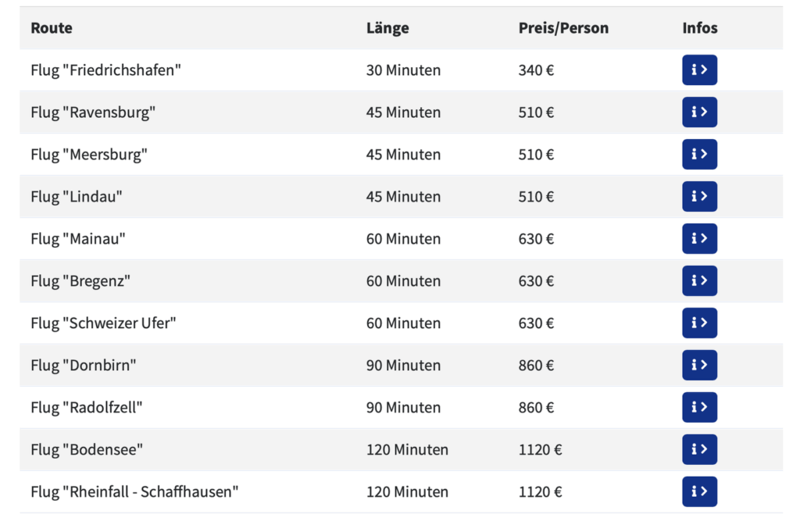Show info for Flug "Dornbirn"
Image resolution: width=800 pixels, height=532 pixels.
pos(699,365)
